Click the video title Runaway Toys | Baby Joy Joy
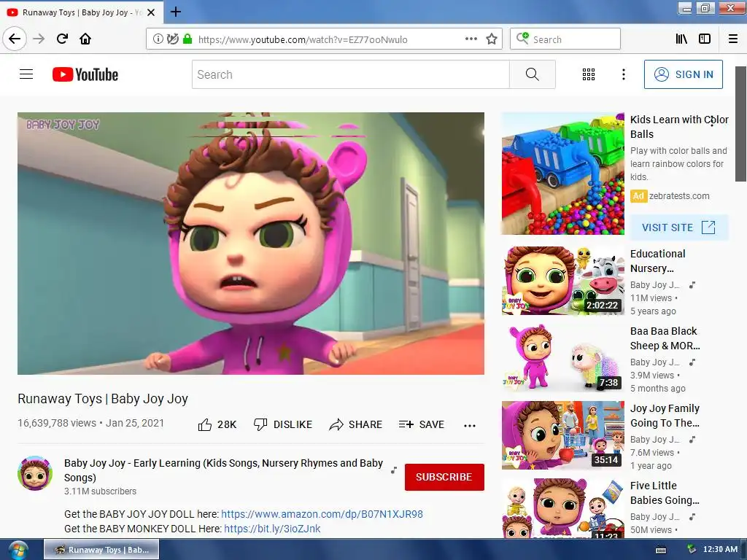This screenshot has width=747, height=560. pos(103,399)
